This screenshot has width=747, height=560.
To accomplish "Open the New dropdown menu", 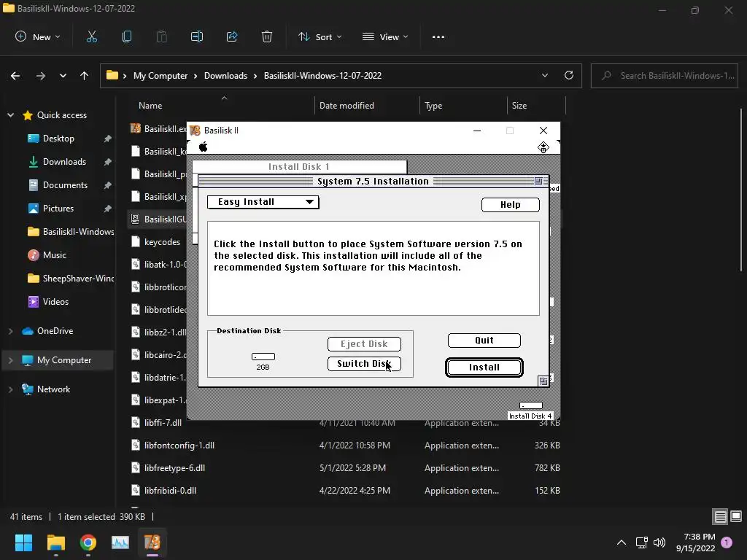I will pos(38,36).
